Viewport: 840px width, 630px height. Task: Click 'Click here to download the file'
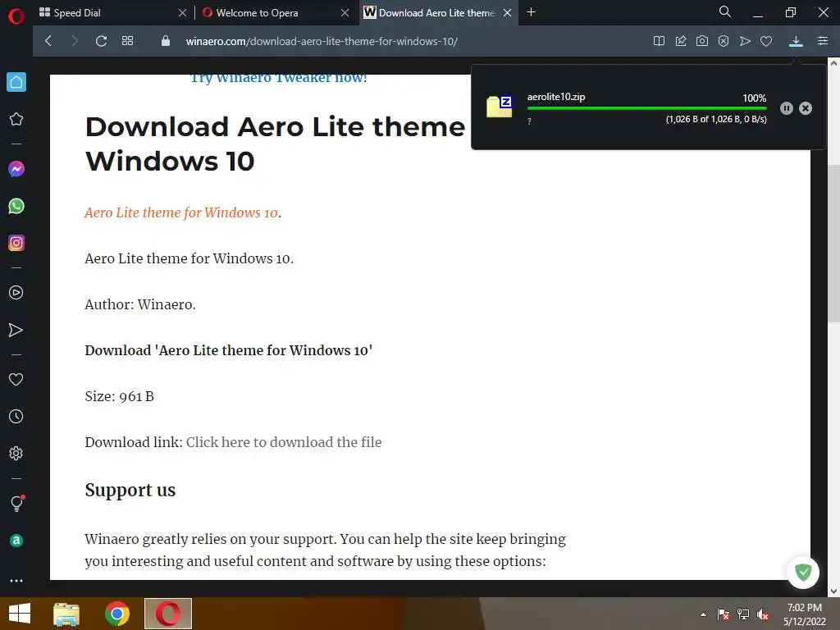point(284,442)
